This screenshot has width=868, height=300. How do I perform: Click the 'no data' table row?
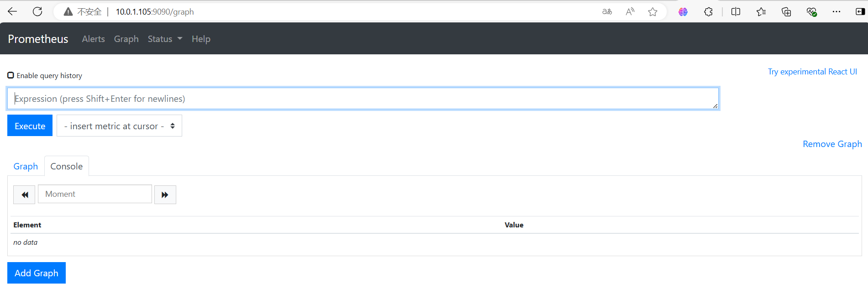pos(435,242)
